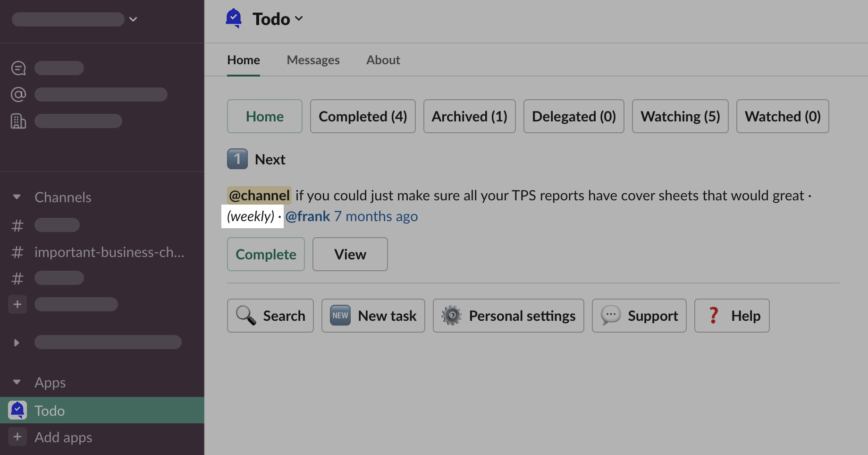The height and width of the screenshot is (455, 868).
Task: Create a task with New task button
Action: click(x=373, y=316)
